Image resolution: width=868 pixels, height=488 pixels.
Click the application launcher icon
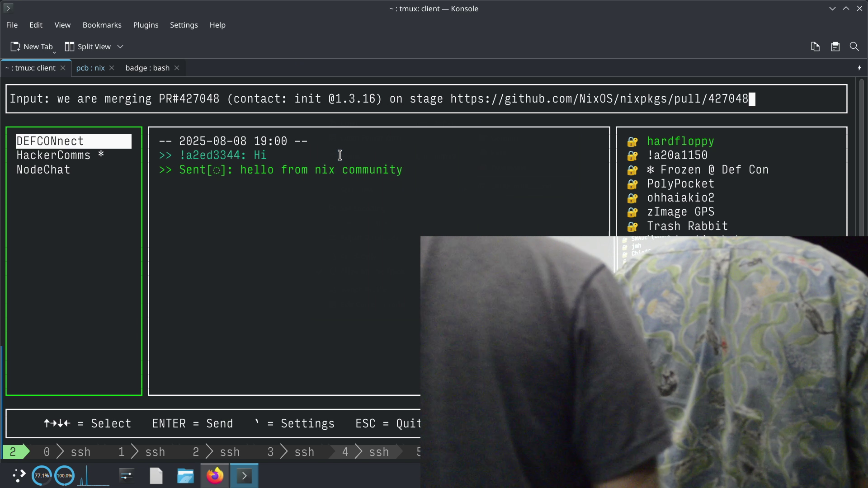pyautogui.click(x=19, y=476)
